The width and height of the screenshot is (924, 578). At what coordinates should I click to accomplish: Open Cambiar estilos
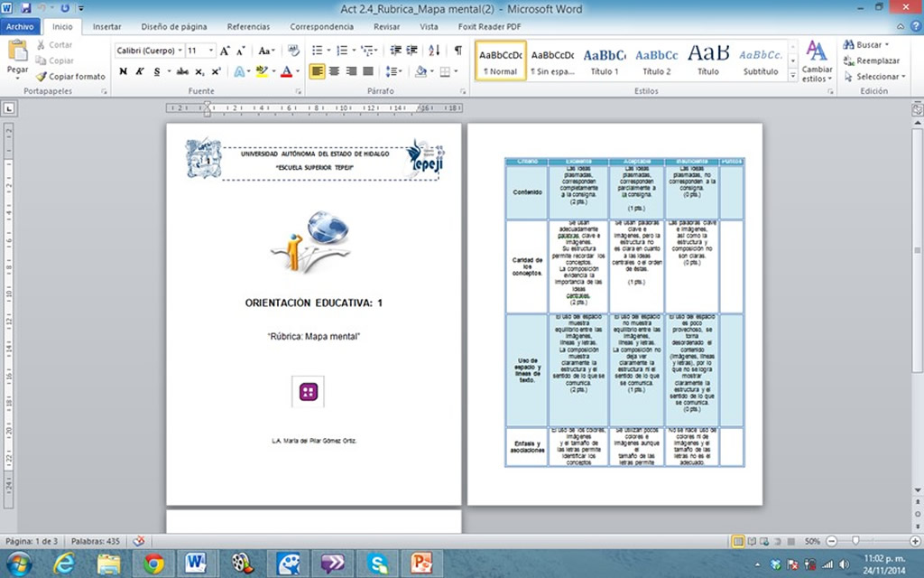pyautogui.click(x=817, y=61)
